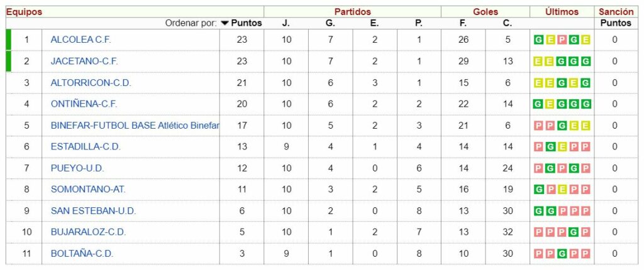Open JACETANO-C.F. team link

pos(84,61)
